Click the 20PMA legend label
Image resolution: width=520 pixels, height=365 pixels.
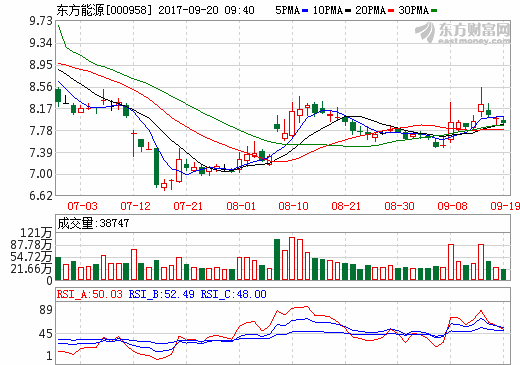(370, 10)
